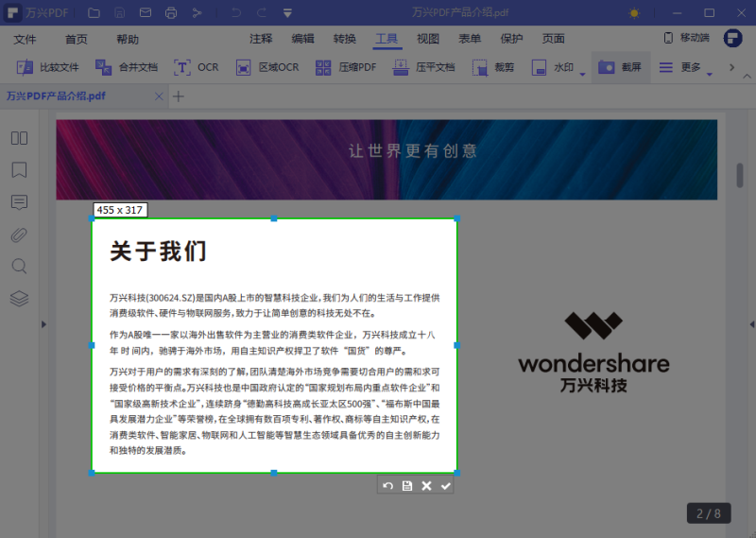Click the 关于我们 heading
This screenshot has height=538, width=756.
(158, 252)
